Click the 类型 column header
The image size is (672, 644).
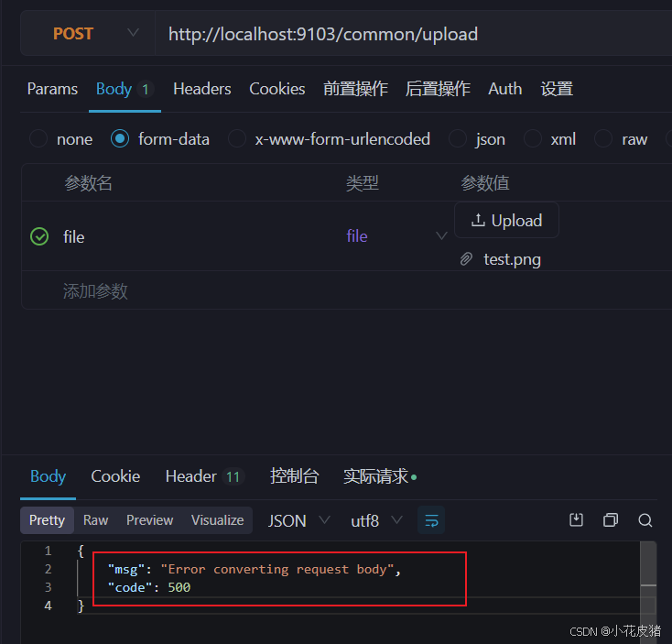(363, 183)
